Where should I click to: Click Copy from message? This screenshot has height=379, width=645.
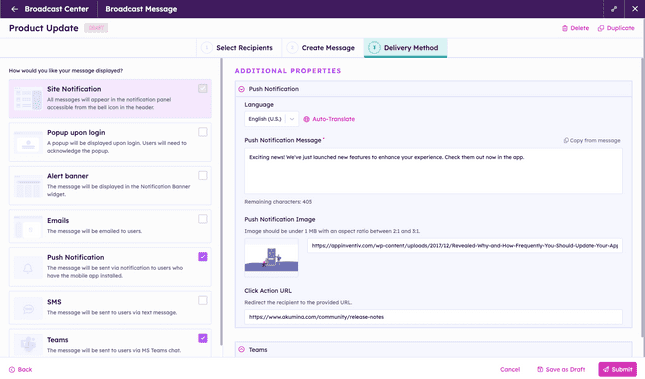pos(592,140)
